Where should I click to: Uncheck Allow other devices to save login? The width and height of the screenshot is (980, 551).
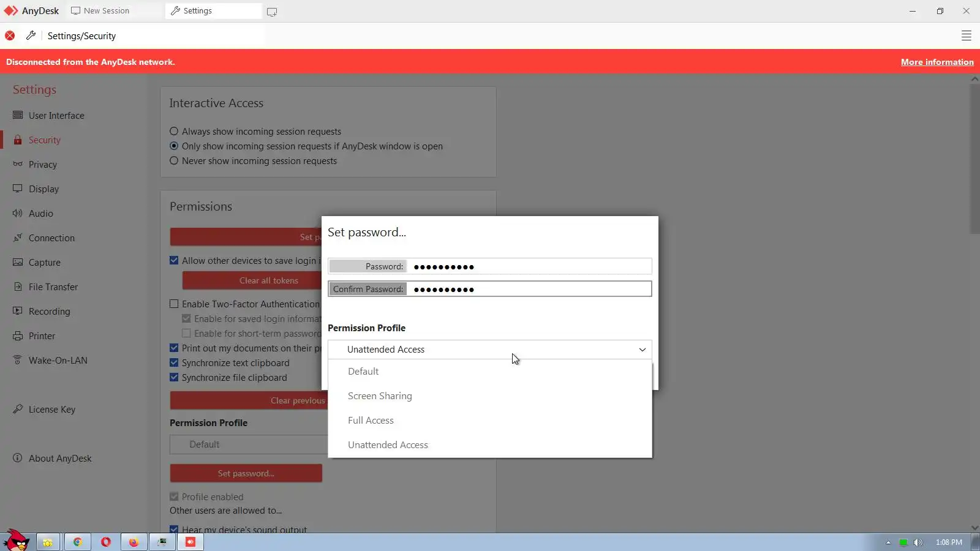coord(174,260)
